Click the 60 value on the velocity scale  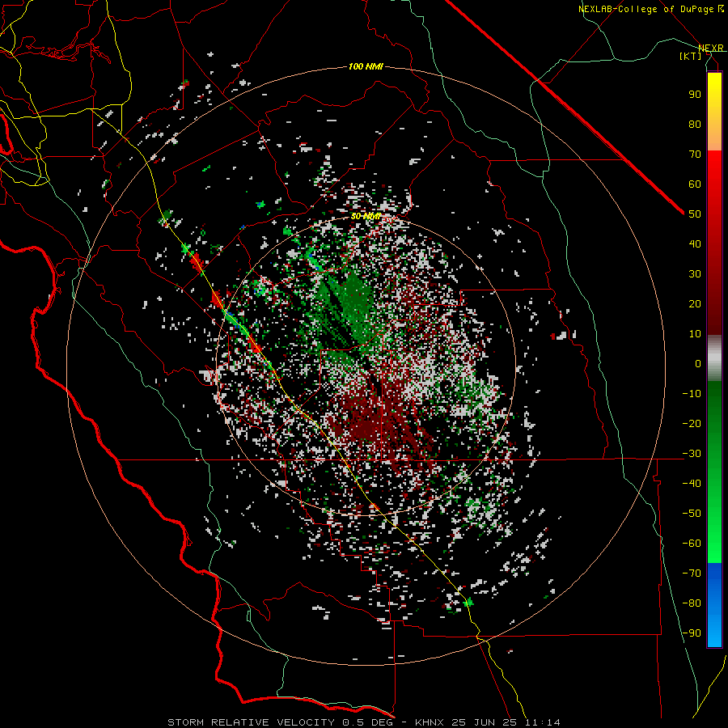695,184
